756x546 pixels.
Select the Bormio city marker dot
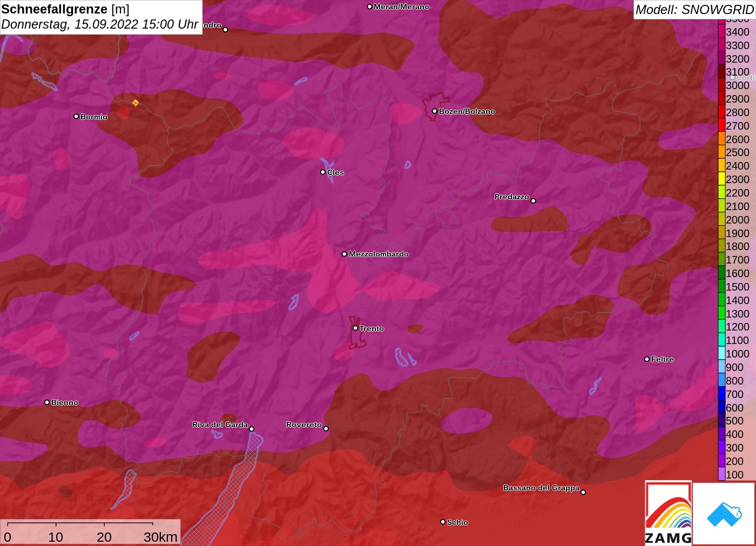tap(76, 116)
